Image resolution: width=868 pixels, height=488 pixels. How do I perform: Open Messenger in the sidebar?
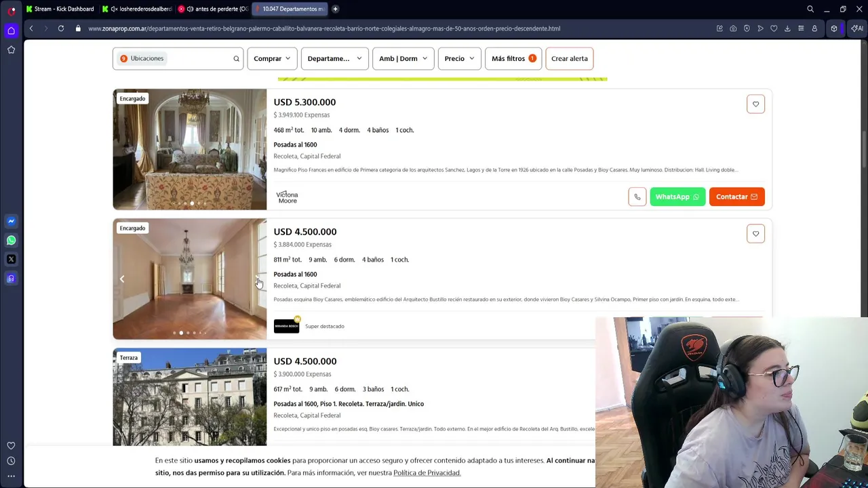click(x=11, y=221)
